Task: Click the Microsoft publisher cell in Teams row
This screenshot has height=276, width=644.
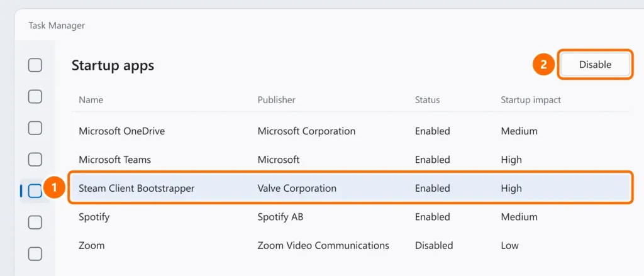Action: point(279,159)
